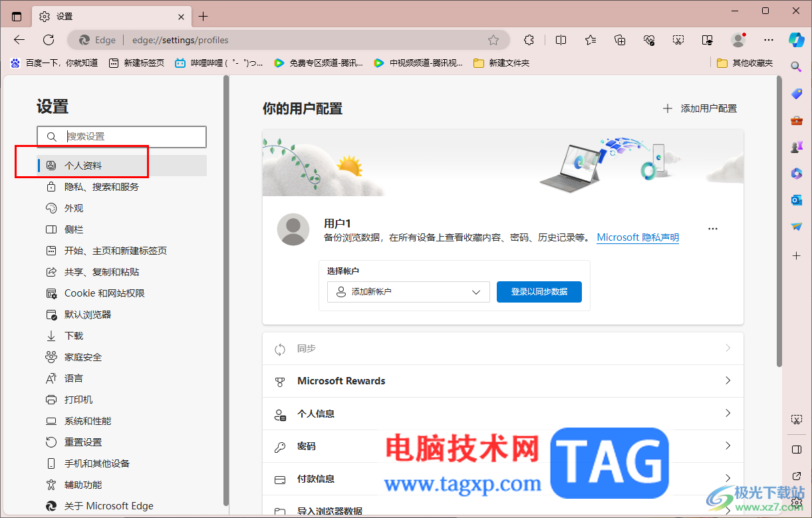Viewport: 812px width, 518px height.
Task: Enter split screen mode from the toolbar
Action: 561,40
